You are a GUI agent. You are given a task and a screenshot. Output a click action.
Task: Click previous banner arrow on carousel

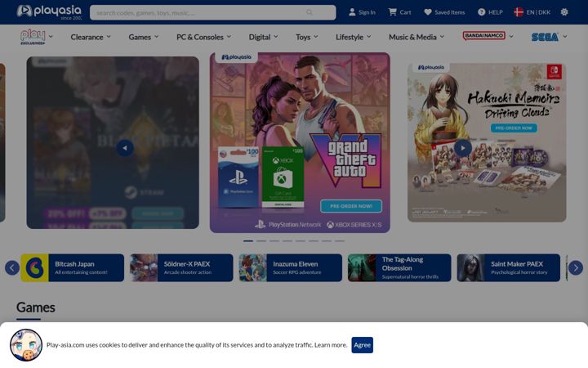[x=125, y=148]
